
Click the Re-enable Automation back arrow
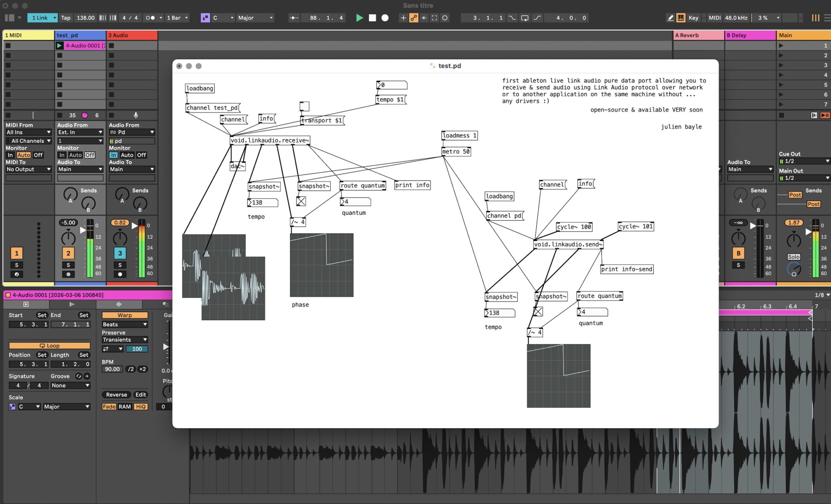tap(424, 18)
